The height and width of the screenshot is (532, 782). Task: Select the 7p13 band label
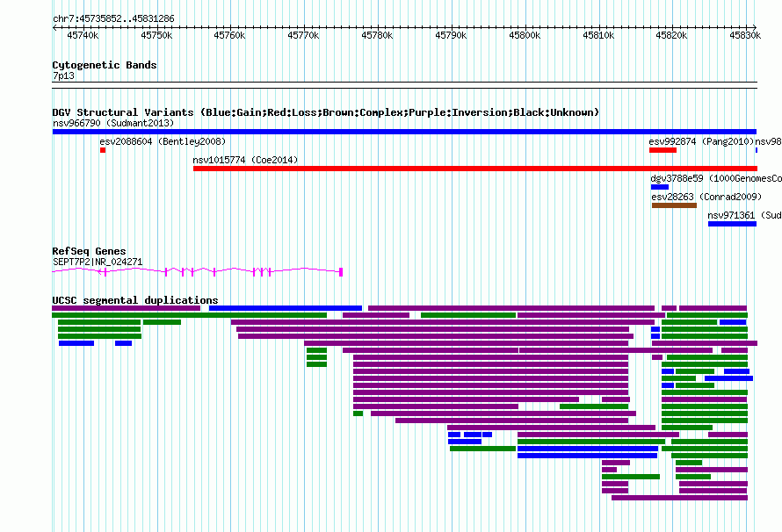coord(64,76)
